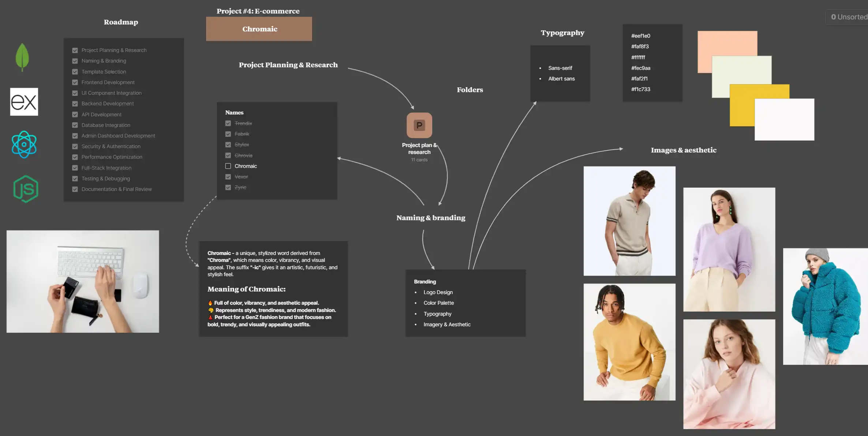The width and height of the screenshot is (868, 436).
Task: Click the yellow sweater model photo
Action: [629, 342]
